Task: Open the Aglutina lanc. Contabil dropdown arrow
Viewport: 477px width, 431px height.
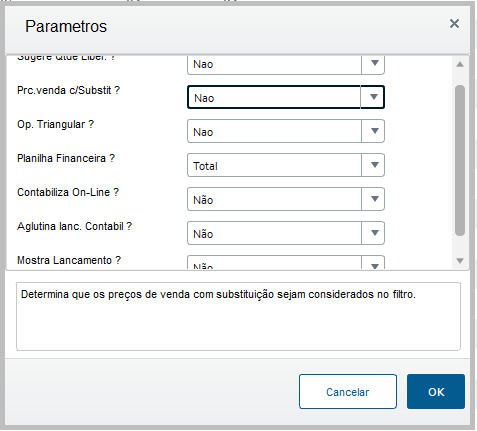Action: coord(373,233)
